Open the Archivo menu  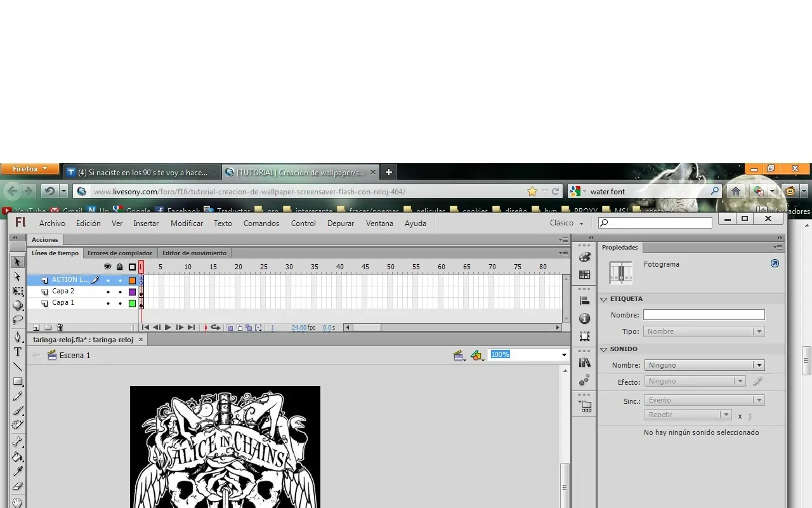pyautogui.click(x=52, y=224)
